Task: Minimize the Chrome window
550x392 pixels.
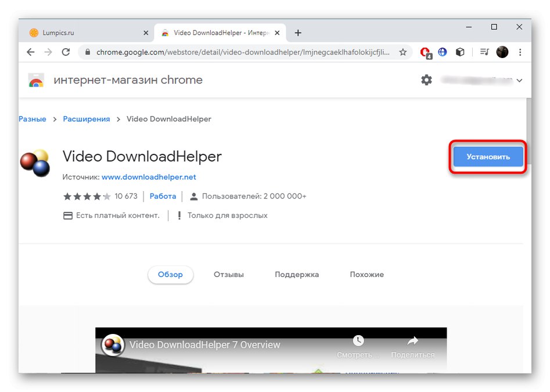Action: [x=469, y=27]
